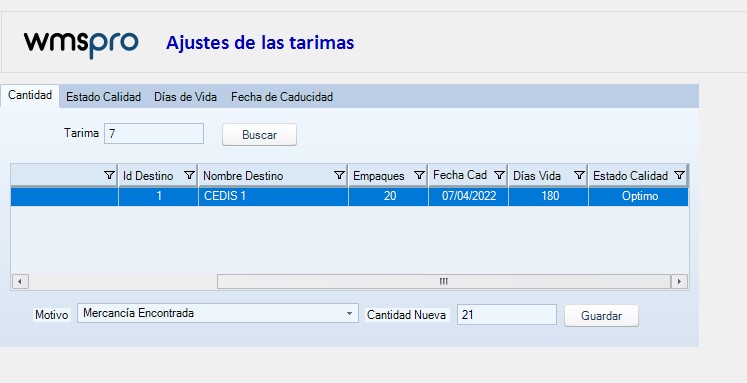Select the Id Destino cell showing 1
This screenshot has width=747, height=383.
click(158, 196)
